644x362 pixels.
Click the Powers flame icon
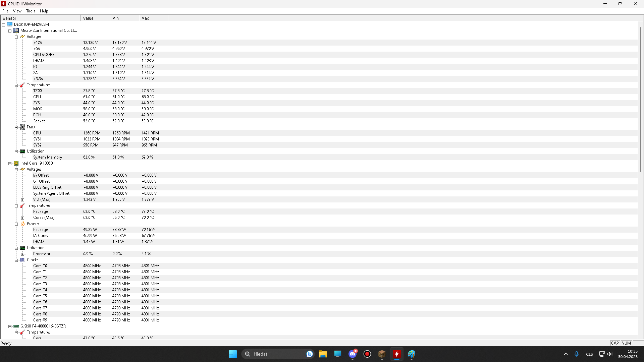tap(22, 224)
